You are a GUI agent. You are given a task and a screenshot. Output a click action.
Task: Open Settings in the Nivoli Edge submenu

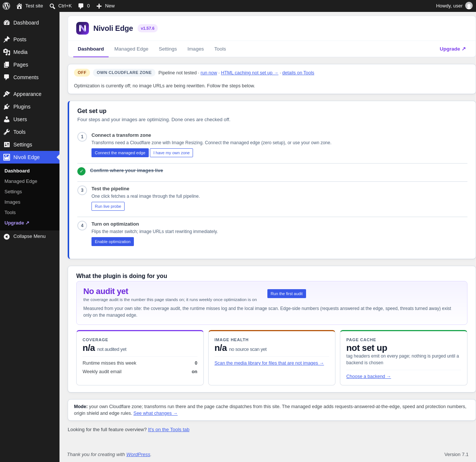click(x=13, y=192)
